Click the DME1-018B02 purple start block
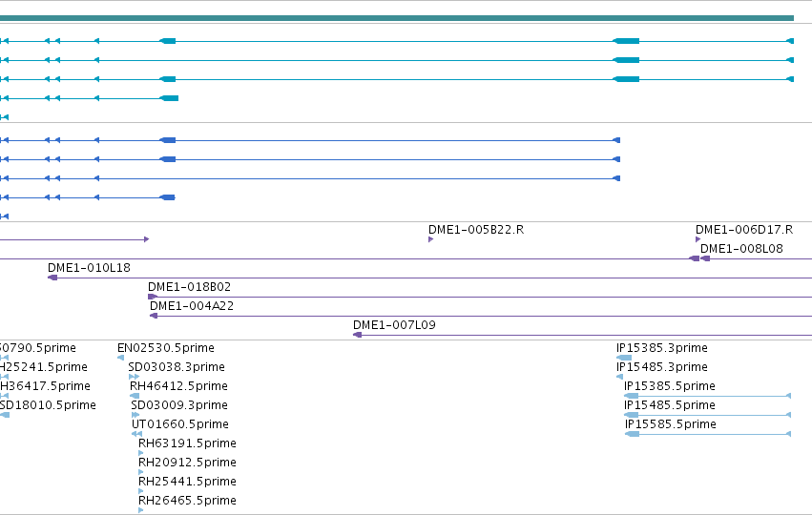The image size is (812, 515). point(153,297)
